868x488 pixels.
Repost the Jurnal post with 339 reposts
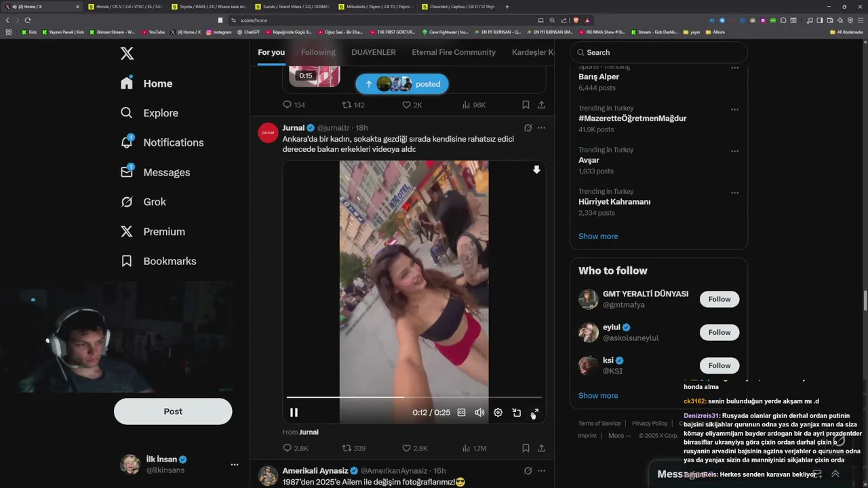(354, 448)
